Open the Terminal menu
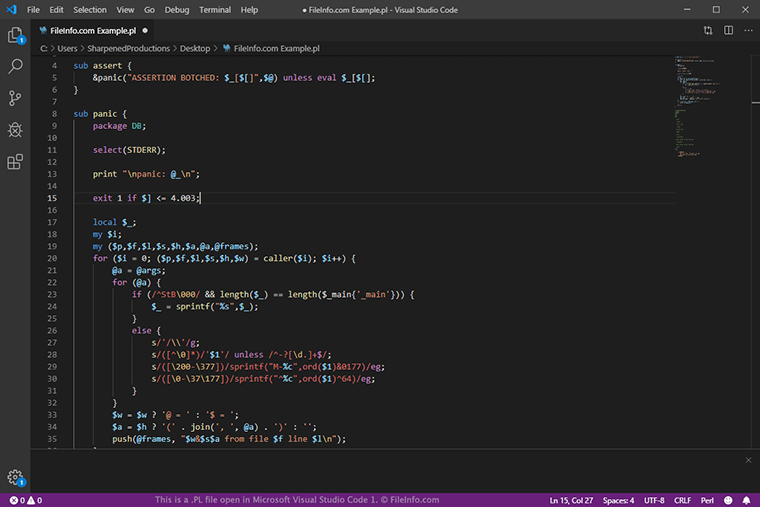 [214, 9]
